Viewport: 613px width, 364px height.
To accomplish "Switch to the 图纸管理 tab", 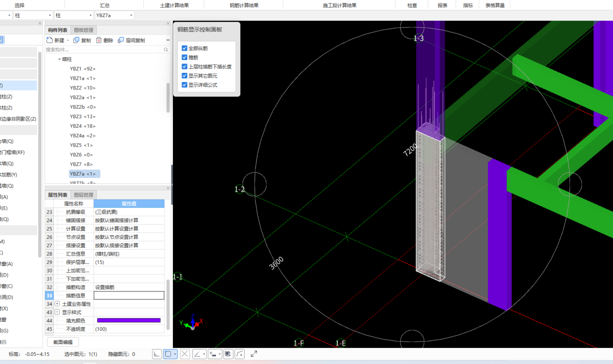I will pyautogui.click(x=84, y=30).
